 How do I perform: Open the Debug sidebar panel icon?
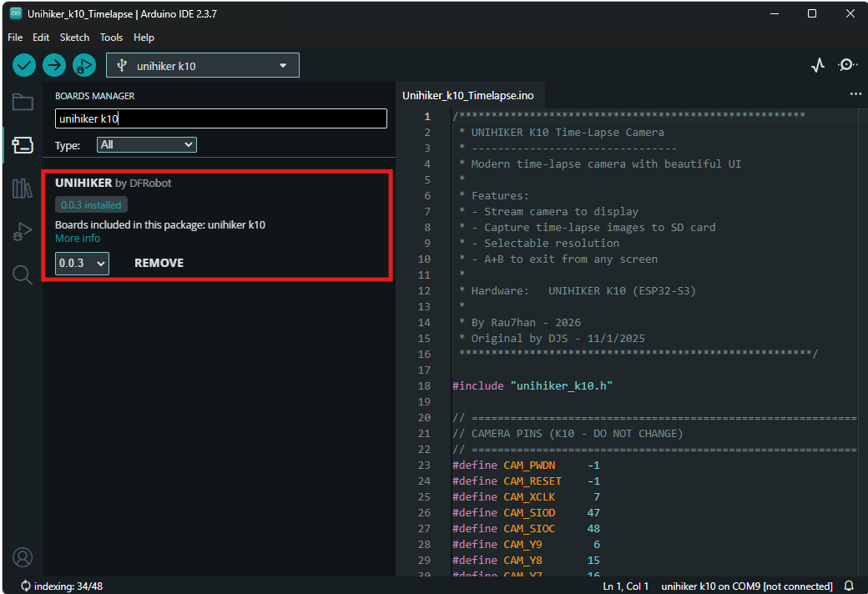click(23, 231)
